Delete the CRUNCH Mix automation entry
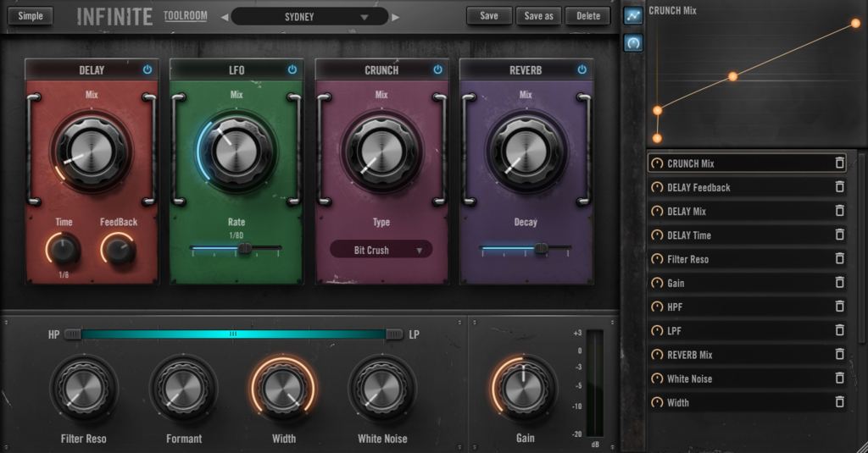The image size is (868, 453). pyautogui.click(x=840, y=163)
